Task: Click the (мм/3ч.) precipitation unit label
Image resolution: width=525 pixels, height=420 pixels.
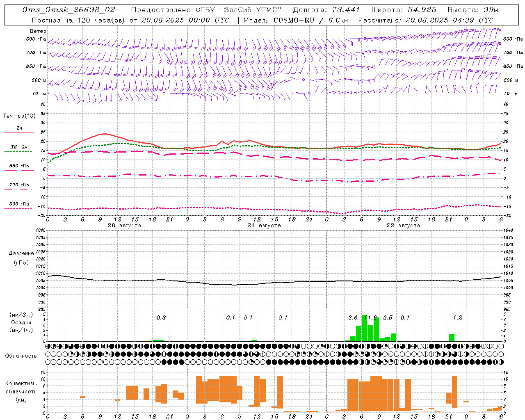Action: click(21, 315)
